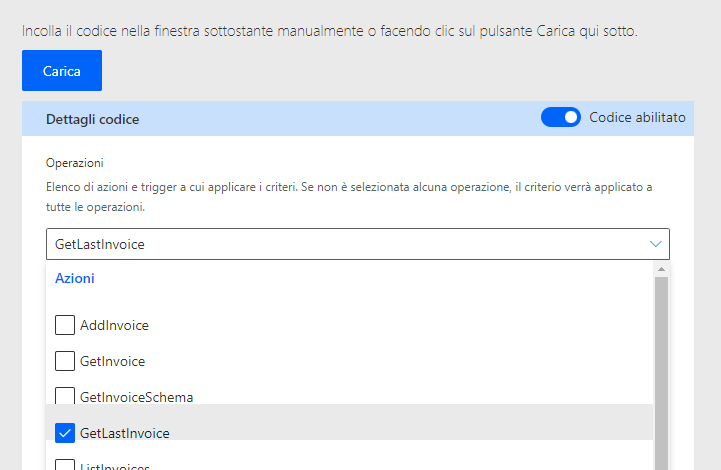The height and width of the screenshot is (470, 721).
Task: Click the blue Carica button
Action: (62, 71)
